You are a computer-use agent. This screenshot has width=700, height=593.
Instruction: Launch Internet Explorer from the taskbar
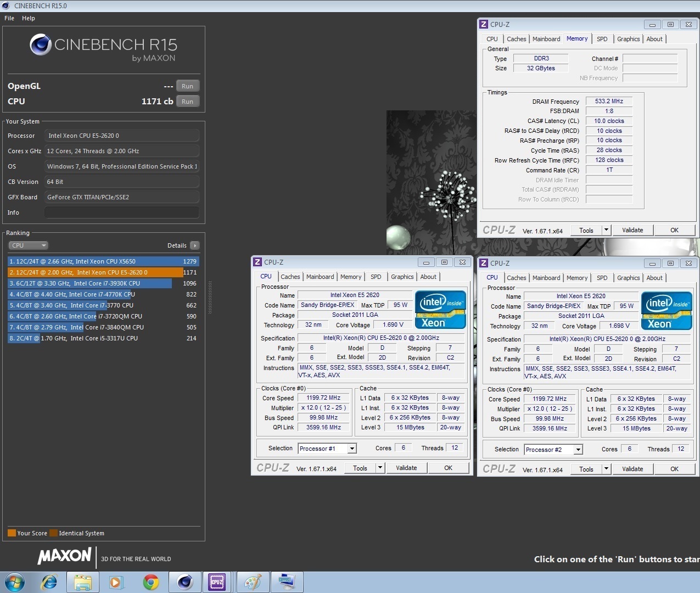click(x=49, y=582)
